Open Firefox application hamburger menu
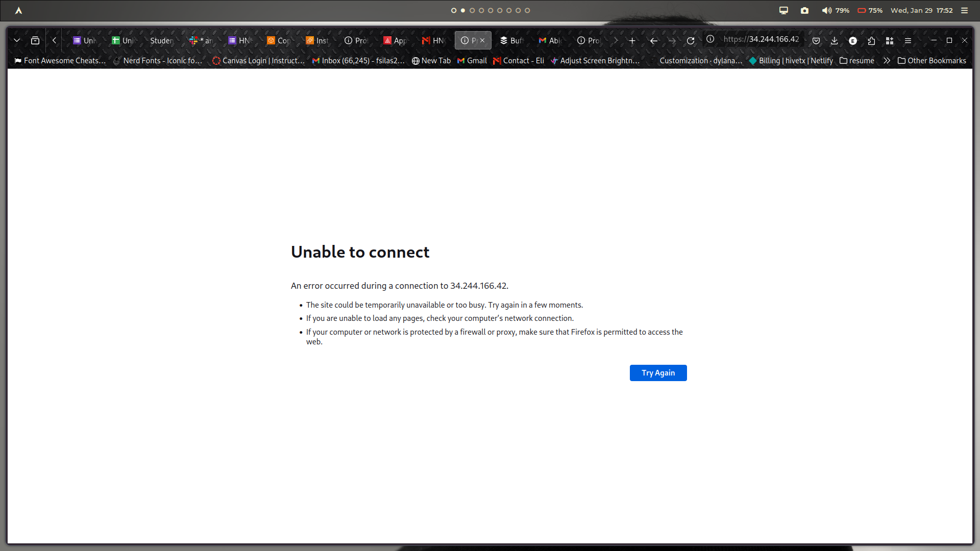 tap(908, 41)
